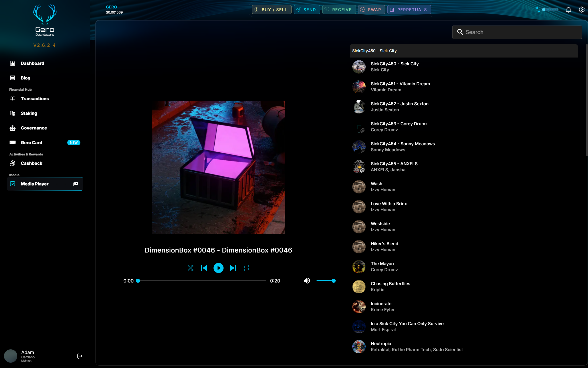Open the settings gear
The image size is (588, 368).
coord(581,10)
